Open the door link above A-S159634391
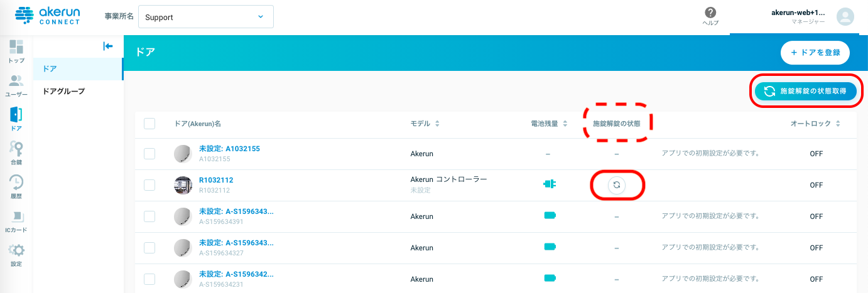The width and height of the screenshot is (868, 293). click(x=236, y=211)
